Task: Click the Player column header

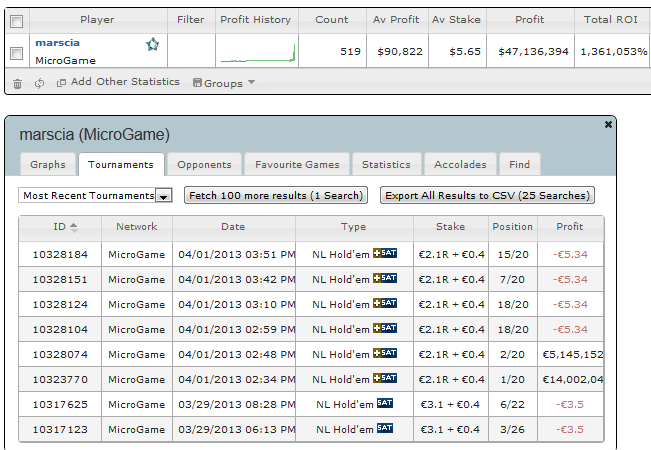Action: point(97,20)
